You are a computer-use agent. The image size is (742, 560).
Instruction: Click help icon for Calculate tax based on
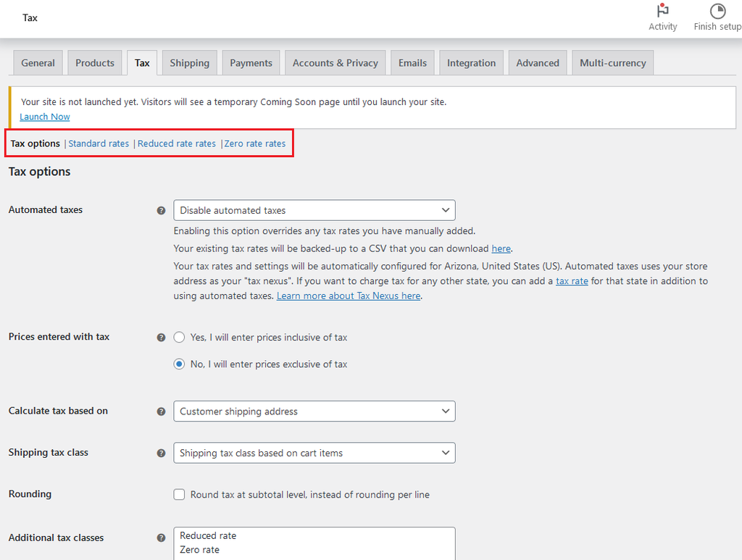pyautogui.click(x=162, y=411)
